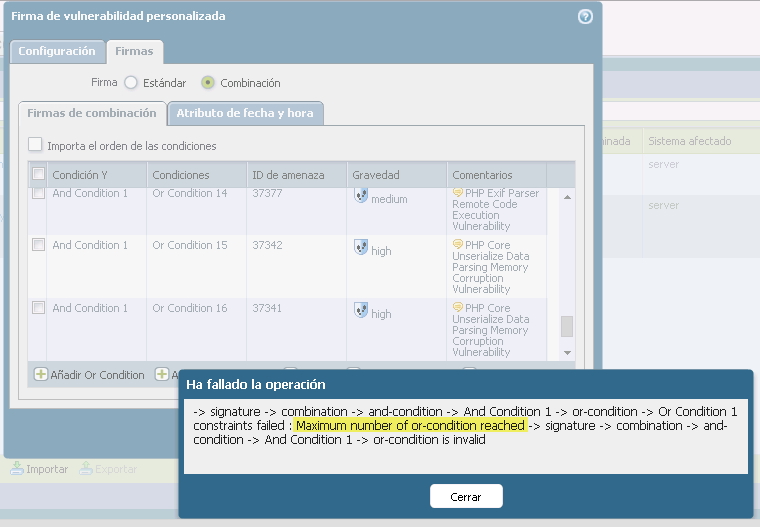Click threat ID 37342 cell
The width and height of the screenshot is (760, 527).
coord(267,245)
